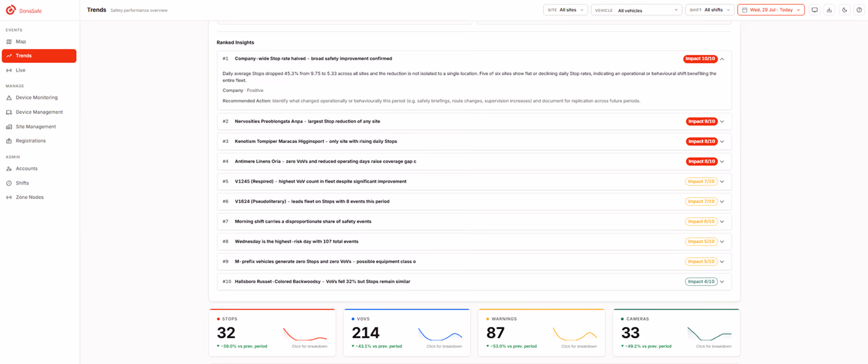868x364 pixels.
Task: Open the Map view icon in sidebar
Action: pos(9,42)
